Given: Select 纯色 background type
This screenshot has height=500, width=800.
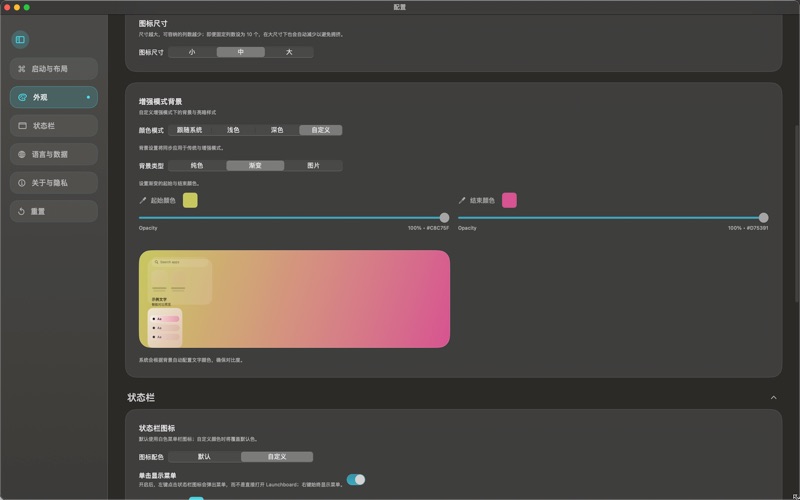Looking at the screenshot, I should (197, 166).
